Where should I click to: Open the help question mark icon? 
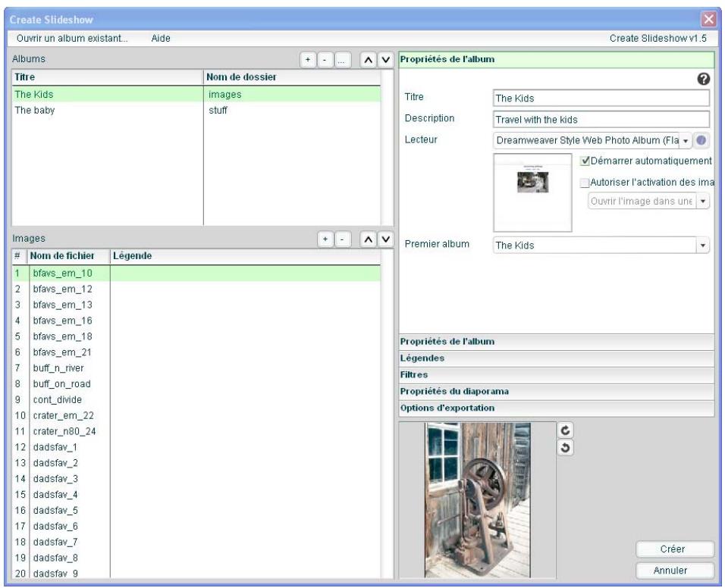(703, 79)
